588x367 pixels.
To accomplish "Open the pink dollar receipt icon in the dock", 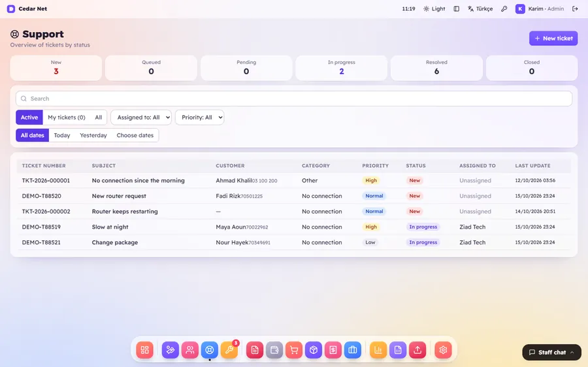I will click(333, 350).
